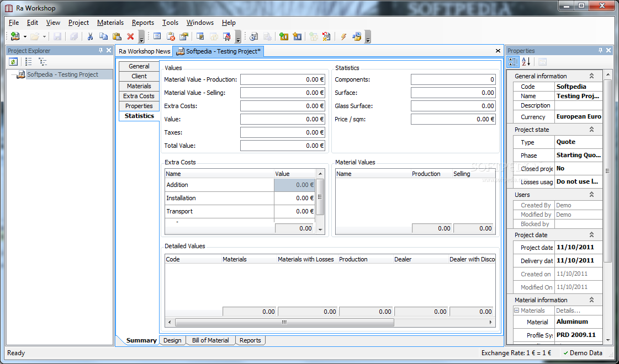
Task: Click the Installation value cell
Action: click(x=294, y=198)
